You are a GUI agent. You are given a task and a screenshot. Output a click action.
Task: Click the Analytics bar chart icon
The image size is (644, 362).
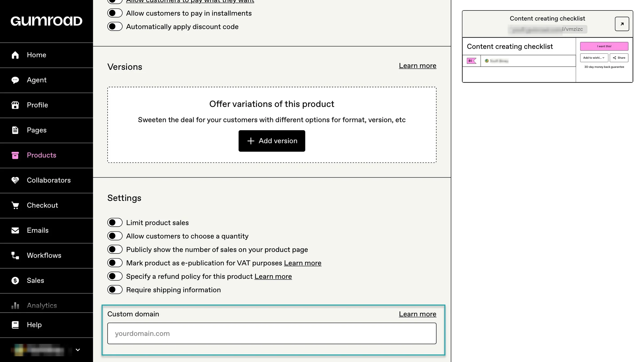point(15,306)
